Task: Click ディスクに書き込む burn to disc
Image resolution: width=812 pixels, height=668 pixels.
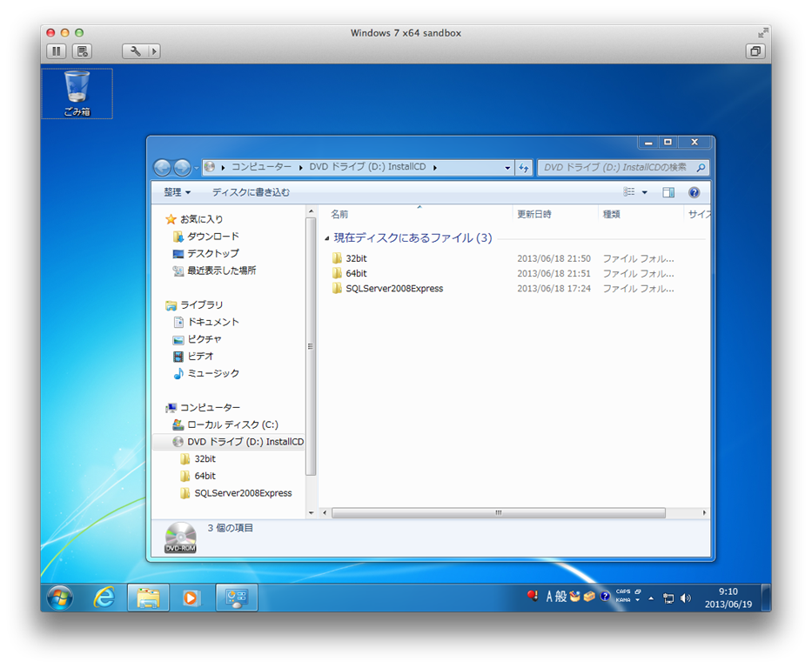Action: click(x=251, y=192)
